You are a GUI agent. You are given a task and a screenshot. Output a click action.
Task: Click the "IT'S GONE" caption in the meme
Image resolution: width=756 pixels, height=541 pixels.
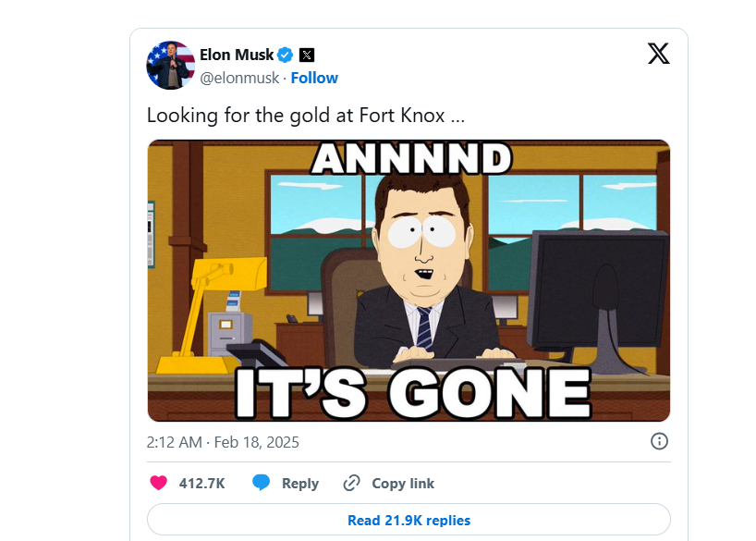tap(412, 392)
